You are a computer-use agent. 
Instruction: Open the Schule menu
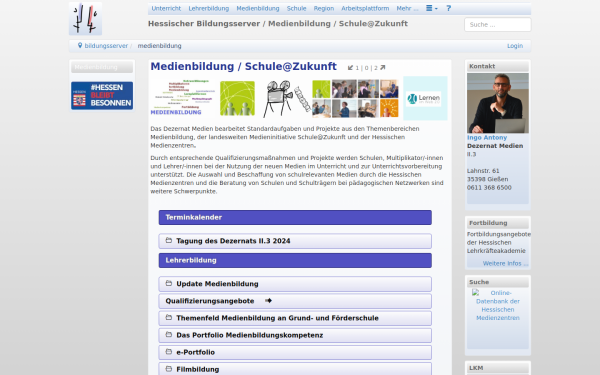click(x=297, y=8)
